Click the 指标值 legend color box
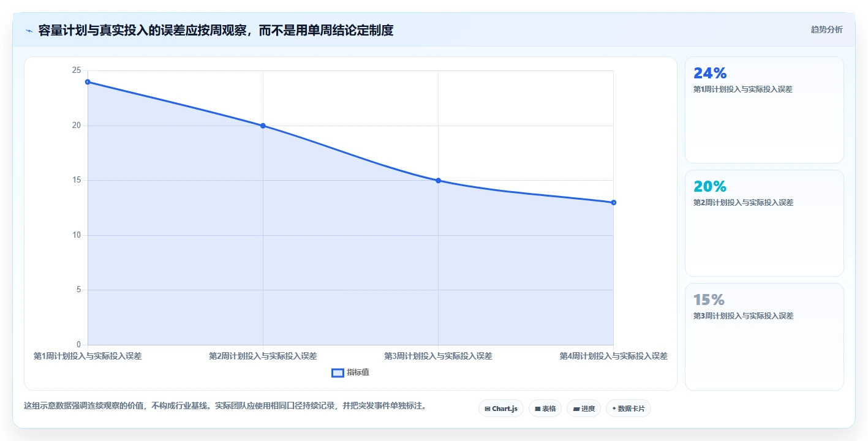Screen dimensions: 868x441 pyautogui.click(x=338, y=372)
